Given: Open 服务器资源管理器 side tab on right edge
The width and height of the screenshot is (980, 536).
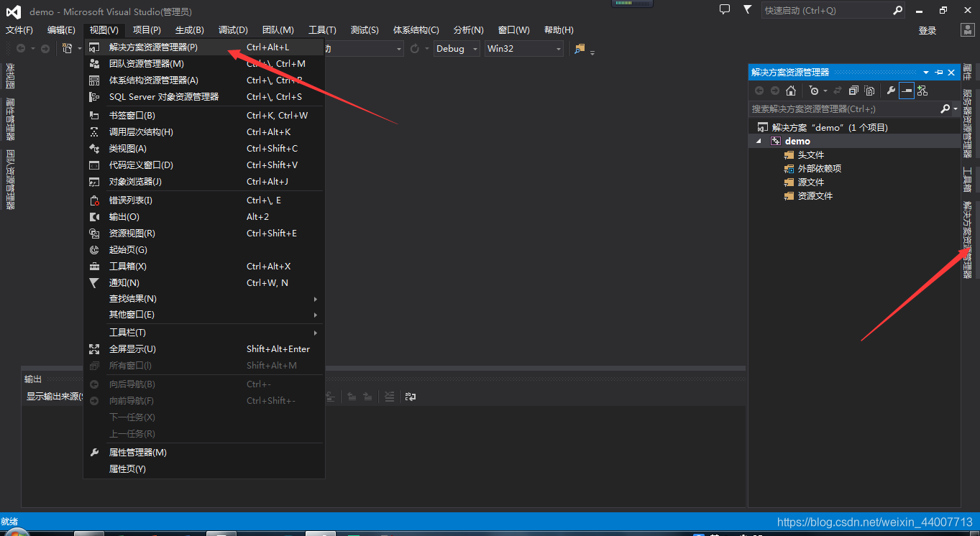Looking at the screenshot, I should [x=967, y=124].
